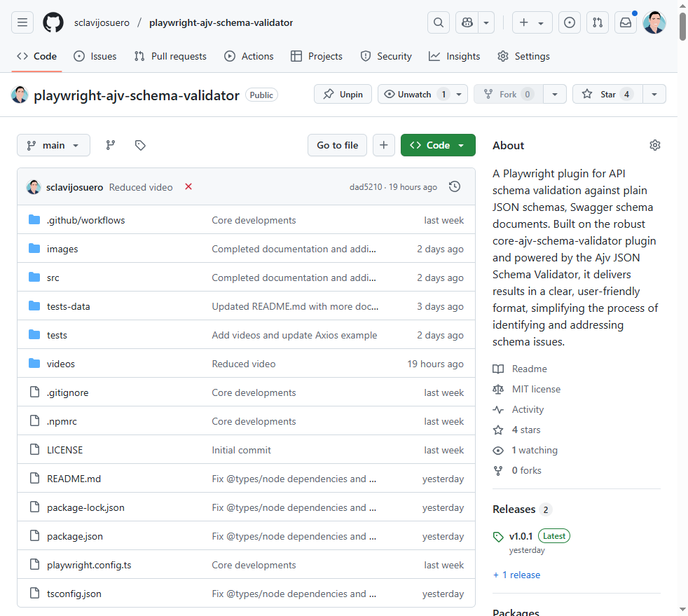Open the Insights tab
The image size is (688, 616).
pos(455,57)
